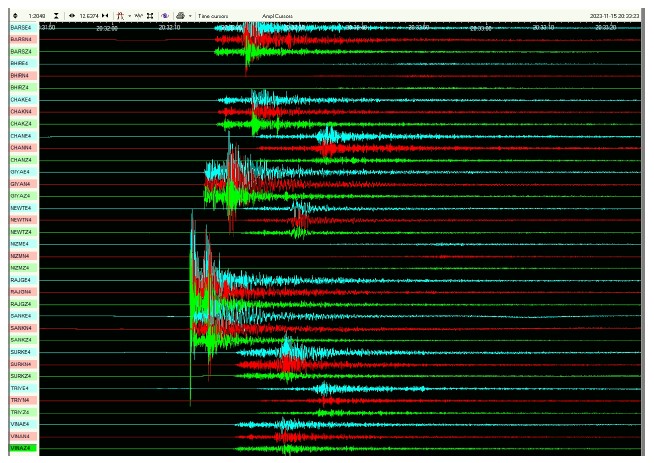Image resolution: width=654 pixels, height=463 pixels.
Task: Click the 12.6274 time span value
Action: click(88, 16)
